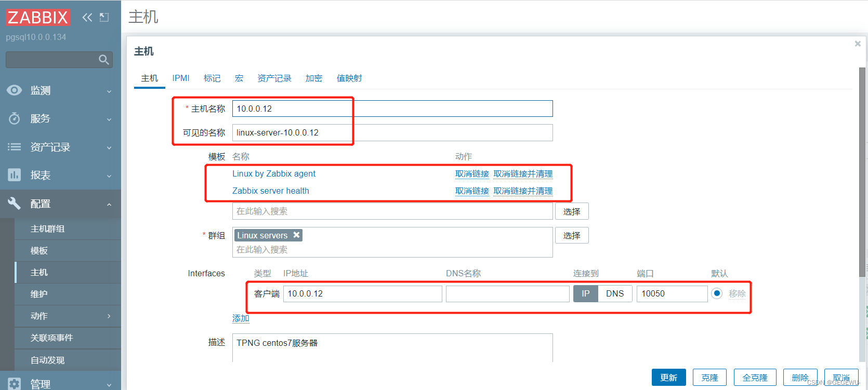
Task: Click the sidebar search magnifier icon
Action: click(x=104, y=60)
